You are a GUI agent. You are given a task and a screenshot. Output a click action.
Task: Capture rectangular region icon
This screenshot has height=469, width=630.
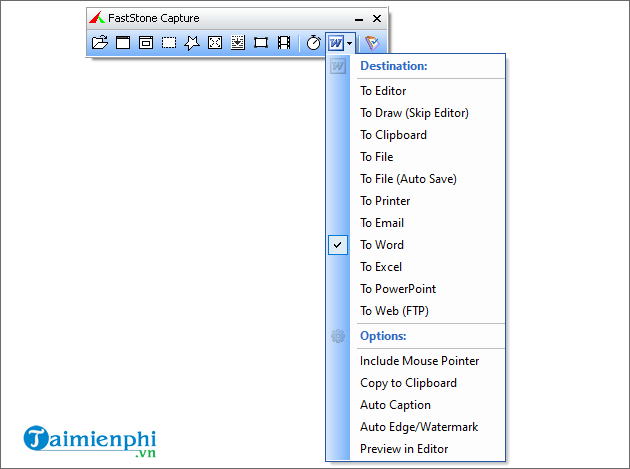(169, 42)
